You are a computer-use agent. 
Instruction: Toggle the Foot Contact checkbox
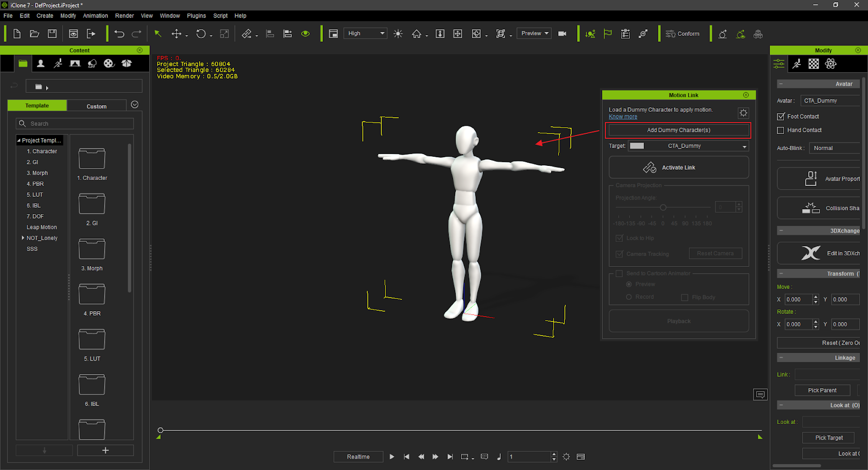(781, 117)
